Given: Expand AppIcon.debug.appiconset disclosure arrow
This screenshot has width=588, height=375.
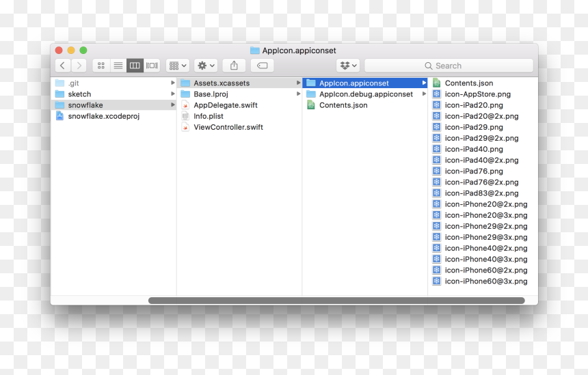Looking at the screenshot, I should pyautogui.click(x=424, y=94).
